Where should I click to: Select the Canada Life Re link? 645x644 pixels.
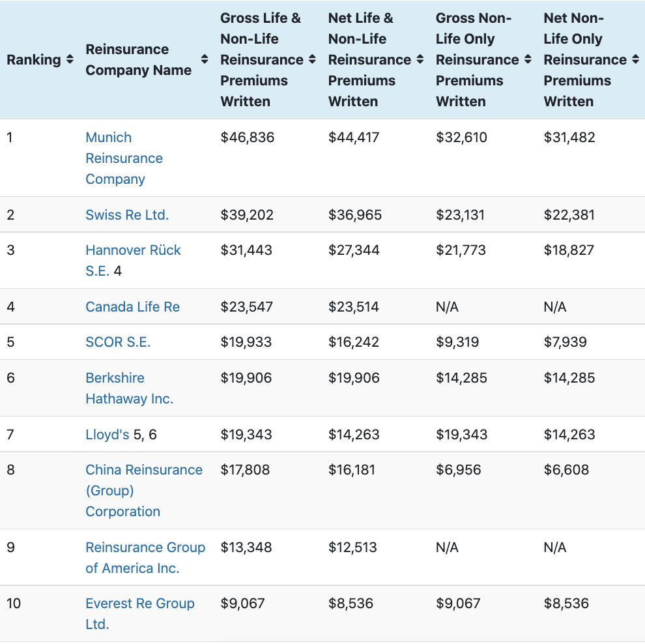pyautogui.click(x=132, y=307)
